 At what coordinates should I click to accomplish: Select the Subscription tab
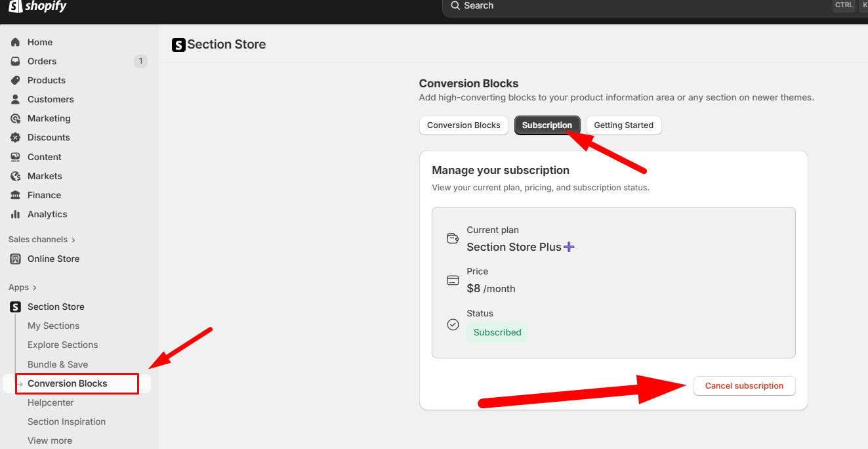[x=547, y=125]
